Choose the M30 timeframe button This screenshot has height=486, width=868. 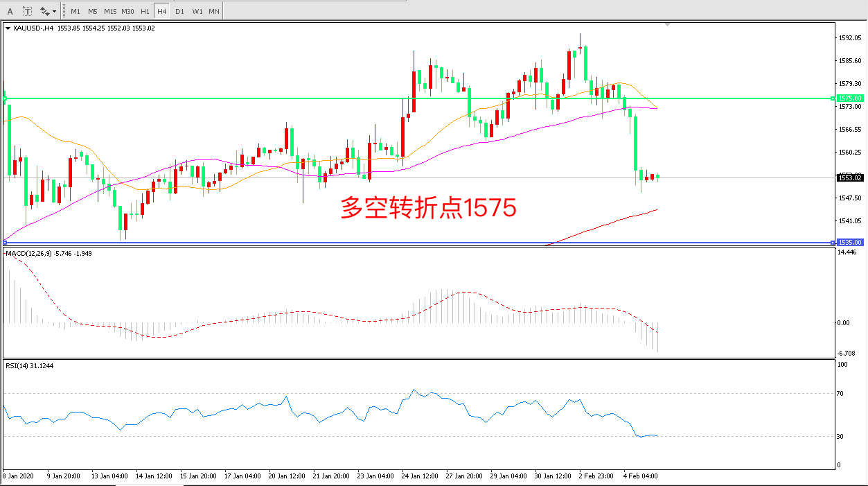128,11
